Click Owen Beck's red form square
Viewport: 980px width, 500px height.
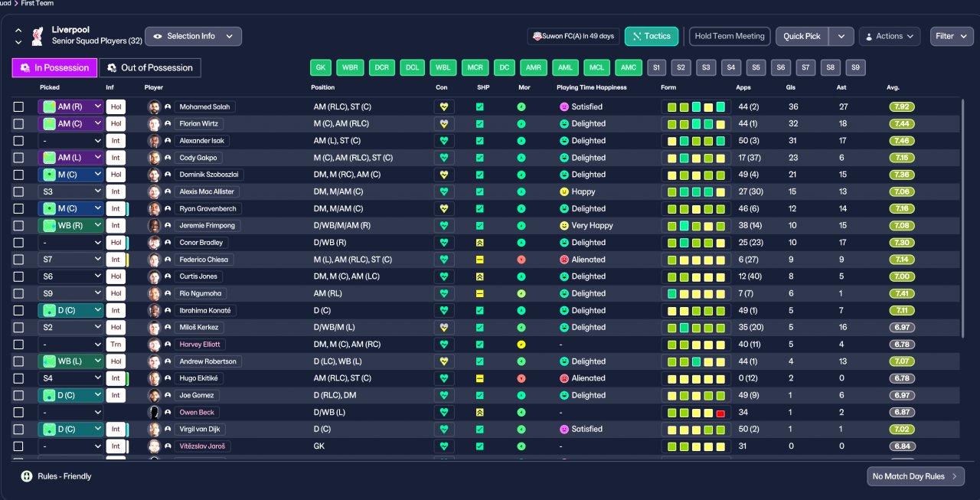pos(720,413)
